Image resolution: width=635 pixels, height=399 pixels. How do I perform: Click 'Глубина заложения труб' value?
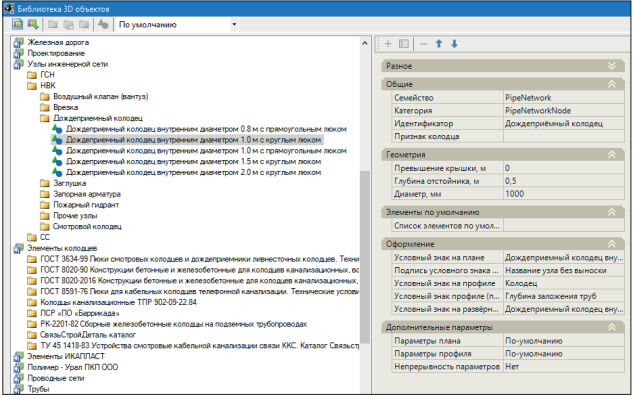click(x=563, y=297)
